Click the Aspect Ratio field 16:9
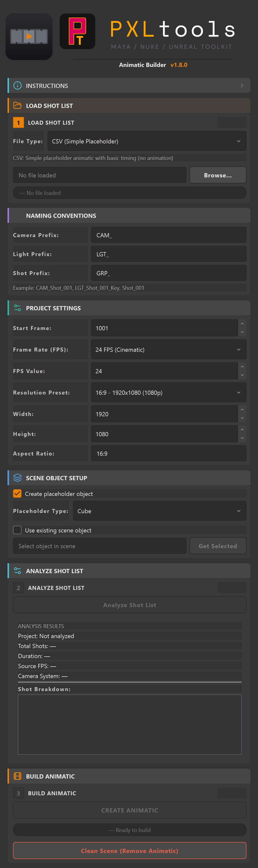 pos(169,453)
